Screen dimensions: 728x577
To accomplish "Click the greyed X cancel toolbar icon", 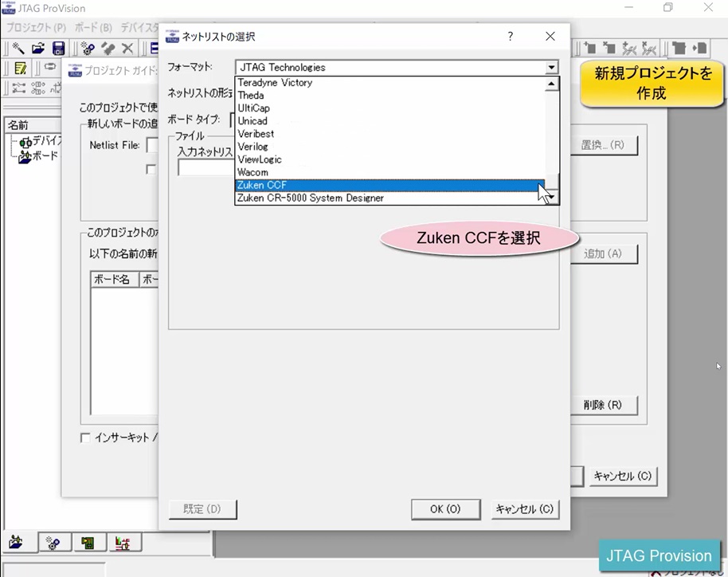I will [x=127, y=48].
